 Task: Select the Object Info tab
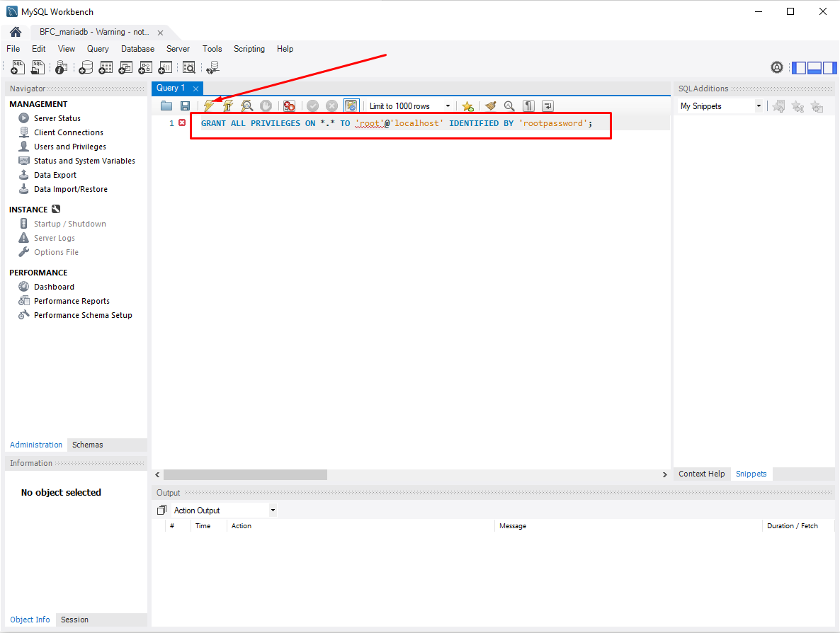tap(30, 620)
